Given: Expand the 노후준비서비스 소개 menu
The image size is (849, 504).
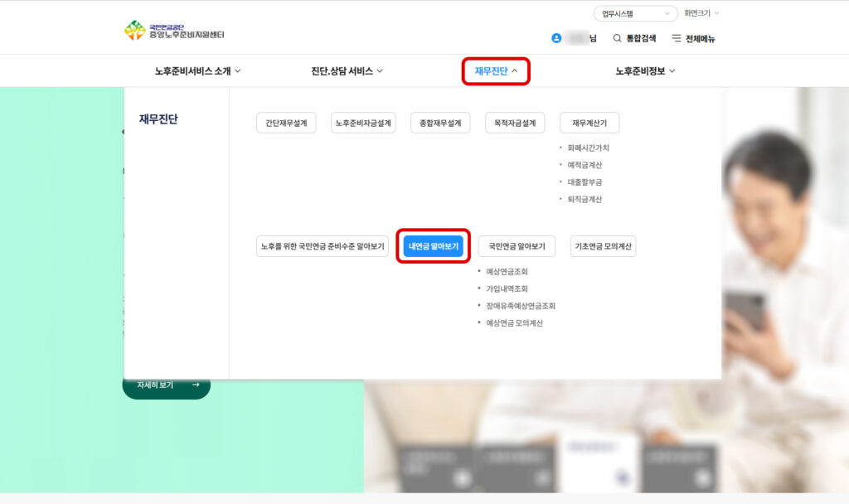Looking at the screenshot, I should (197, 71).
